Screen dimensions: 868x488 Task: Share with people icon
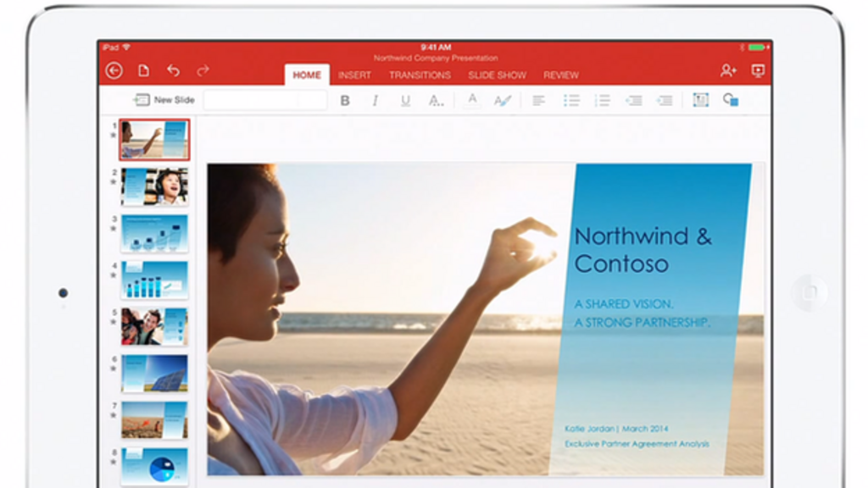728,70
